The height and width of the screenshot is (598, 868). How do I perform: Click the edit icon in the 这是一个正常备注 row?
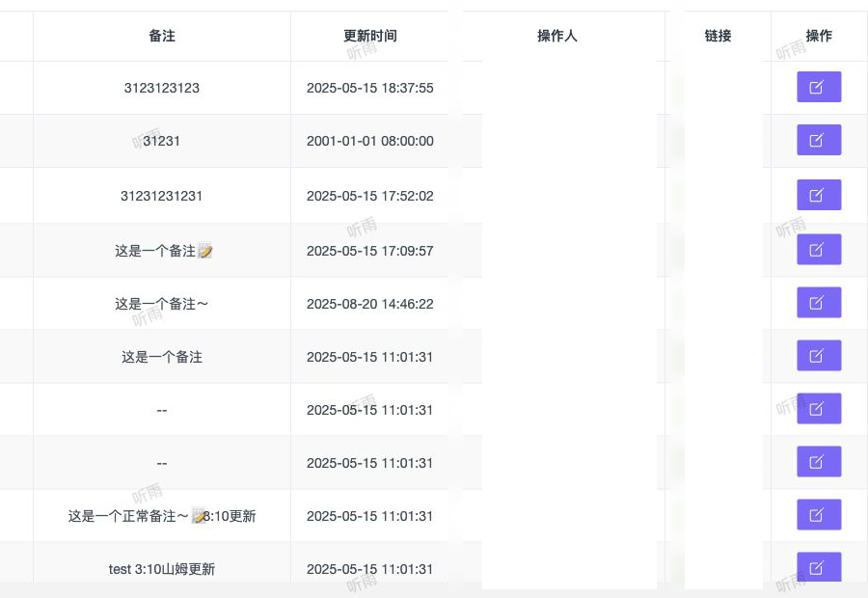[x=819, y=514]
